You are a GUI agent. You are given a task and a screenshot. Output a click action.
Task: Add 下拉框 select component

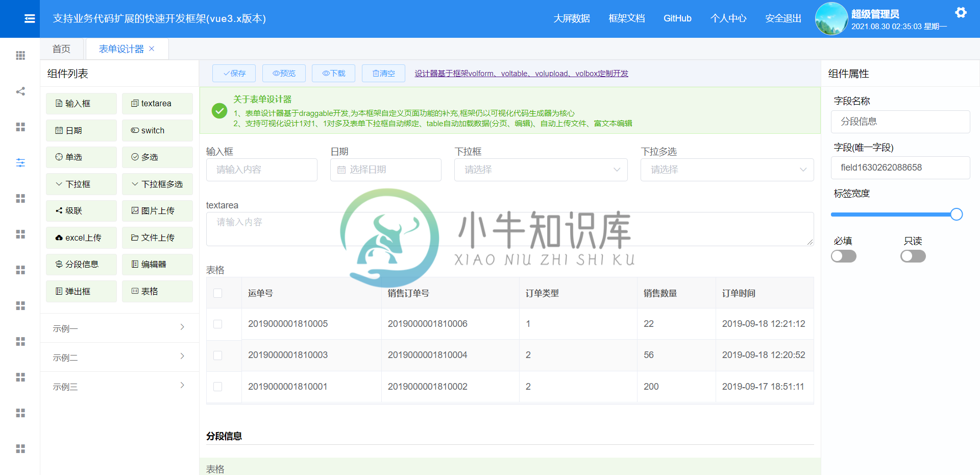point(81,184)
